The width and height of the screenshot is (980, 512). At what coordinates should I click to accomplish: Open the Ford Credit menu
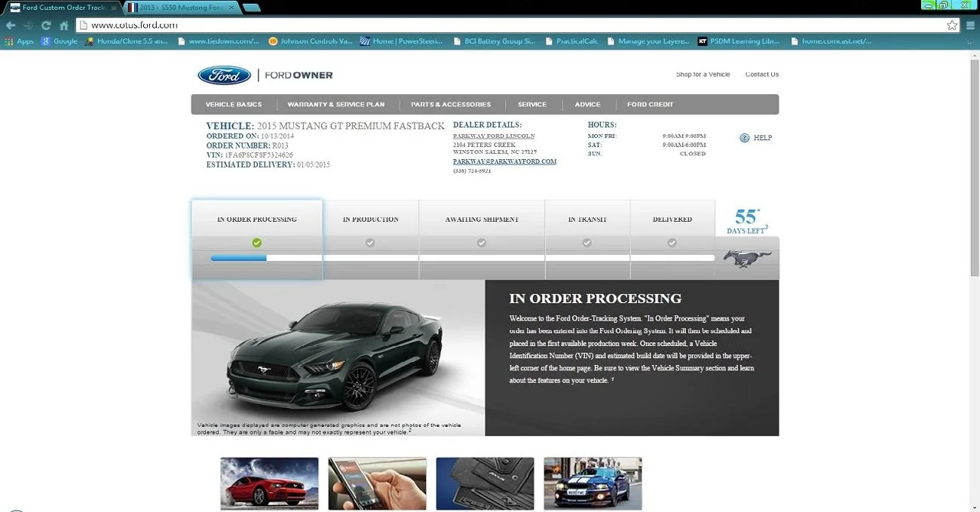(650, 104)
